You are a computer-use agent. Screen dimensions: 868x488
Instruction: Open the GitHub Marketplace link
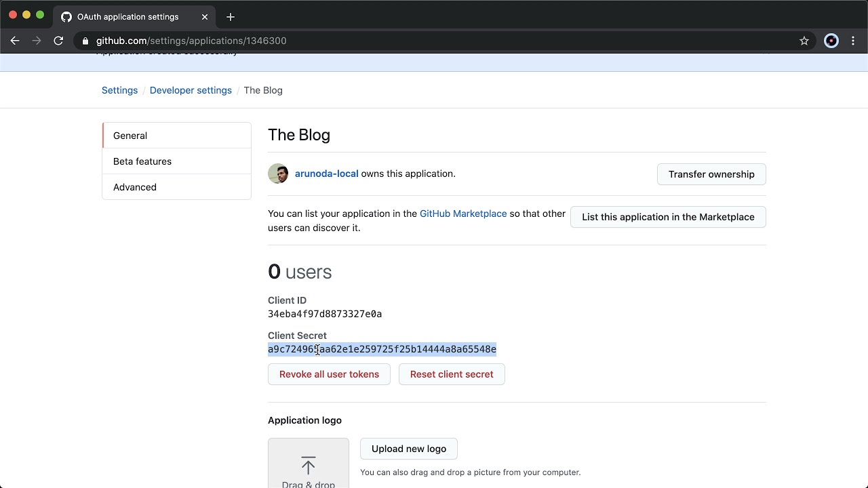[x=463, y=213]
